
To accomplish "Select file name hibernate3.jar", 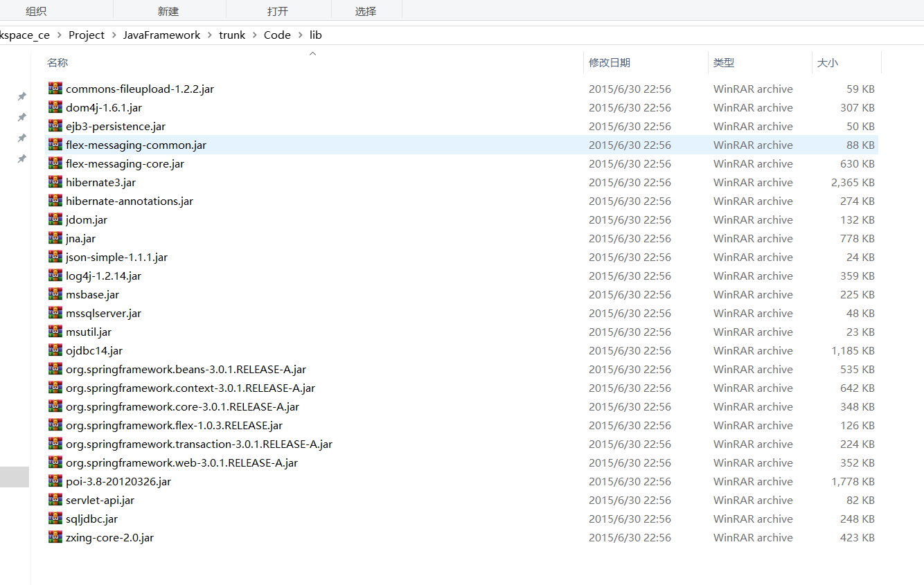I will pyautogui.click(x=101, y=182).
